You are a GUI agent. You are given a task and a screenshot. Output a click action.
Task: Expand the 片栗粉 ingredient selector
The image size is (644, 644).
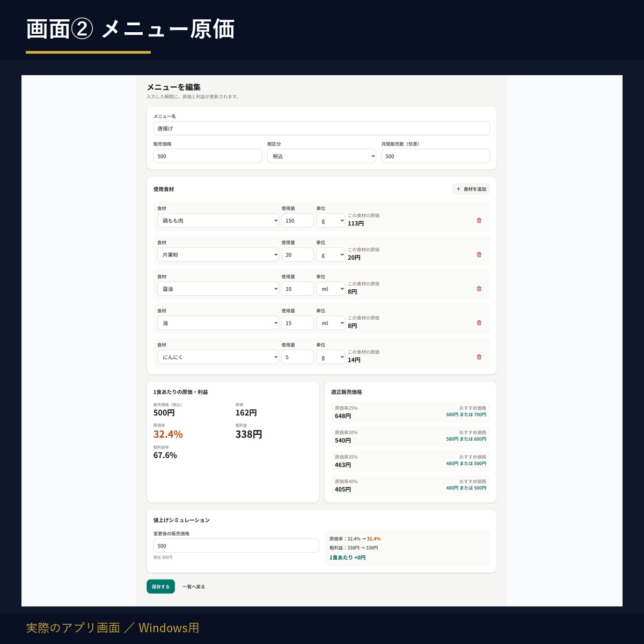click(x=218, y=255)
